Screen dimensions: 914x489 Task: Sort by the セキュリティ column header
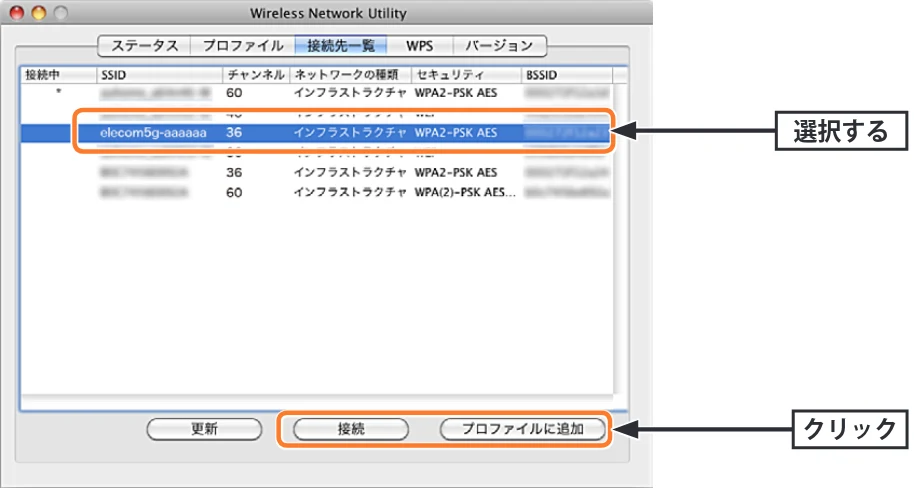pos(466,75)
